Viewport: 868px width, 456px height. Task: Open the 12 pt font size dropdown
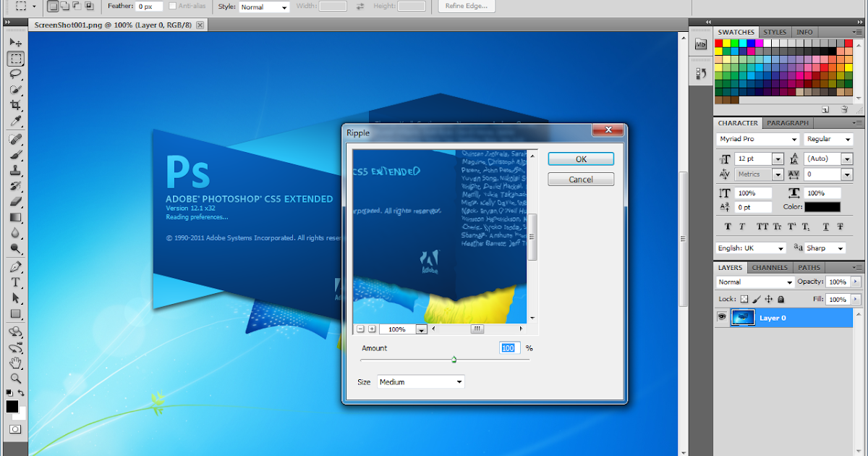tap(778, 159)
